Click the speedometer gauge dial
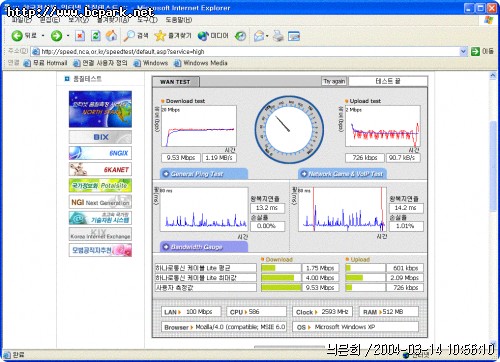Viewport: 500px width, 362px height. [x=289, y=130]
